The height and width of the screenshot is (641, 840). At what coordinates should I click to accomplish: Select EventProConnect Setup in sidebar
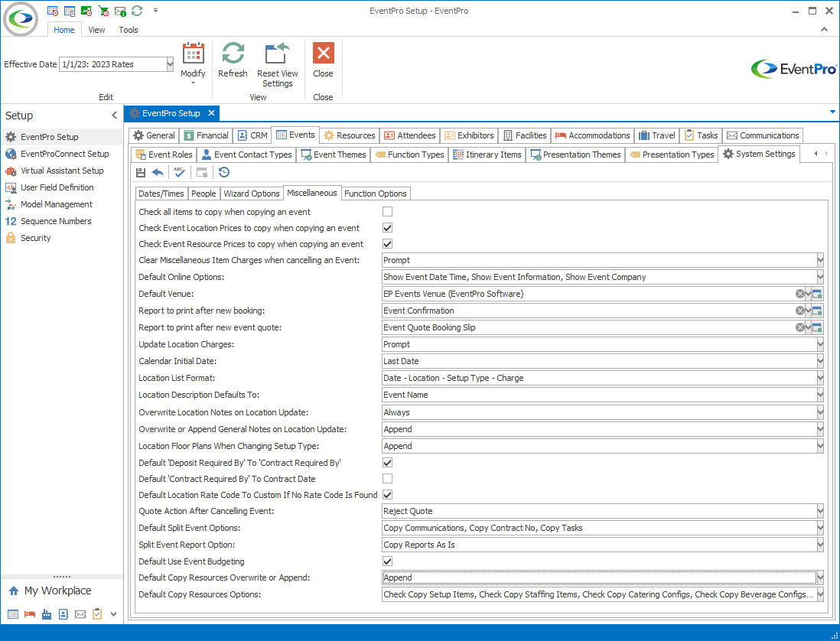pos(65,154)
